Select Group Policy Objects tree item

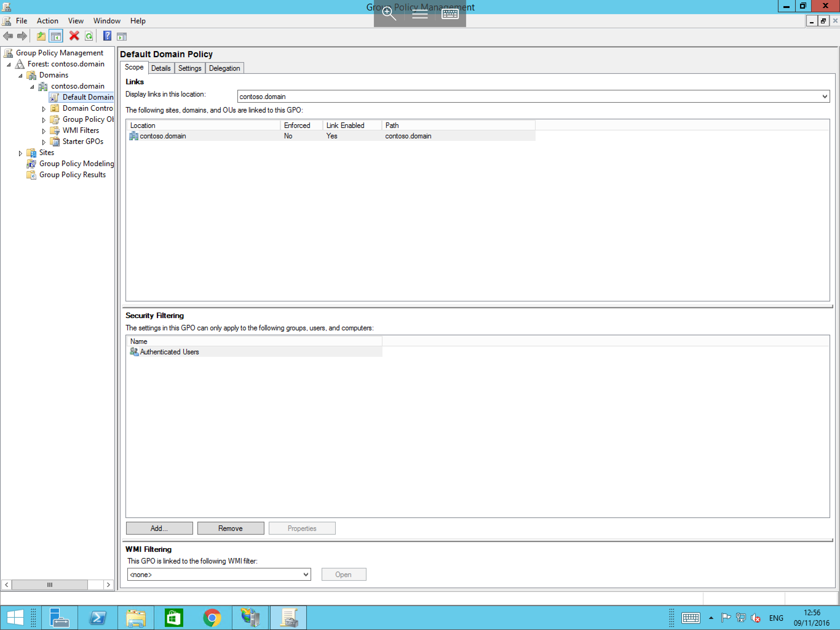point(88,119)
